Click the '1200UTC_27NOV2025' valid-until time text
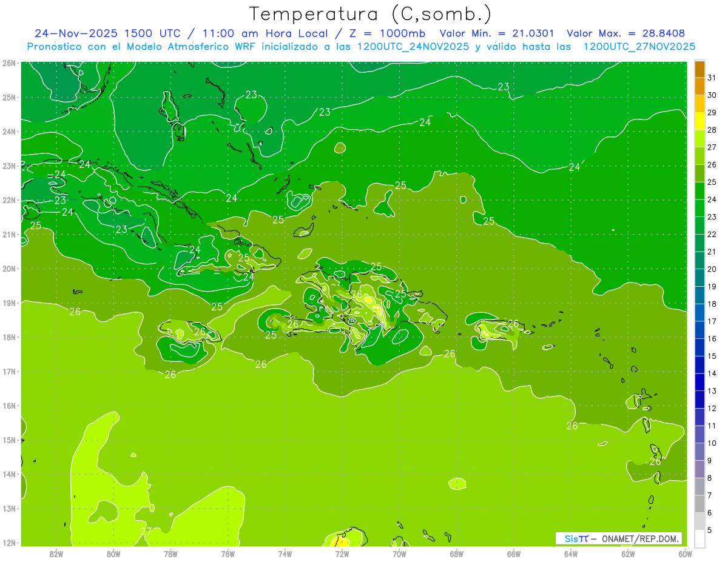 click(639, 47)
